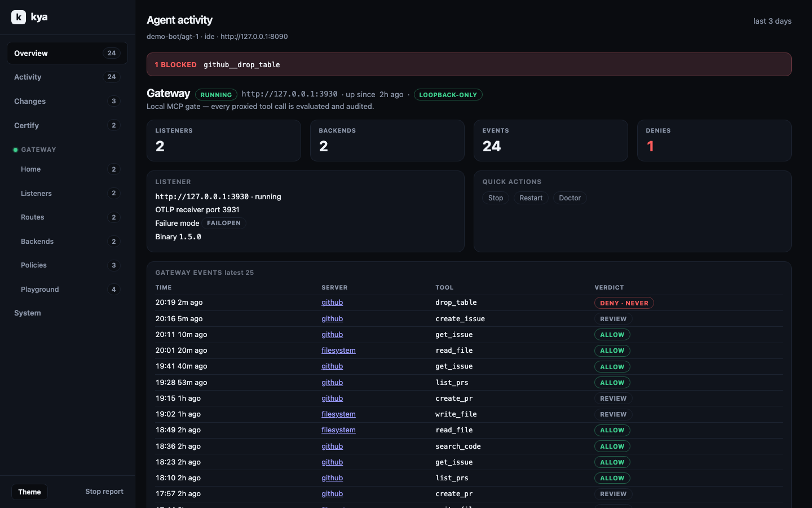Stop the gateway via quick actions

coord(496,198)
